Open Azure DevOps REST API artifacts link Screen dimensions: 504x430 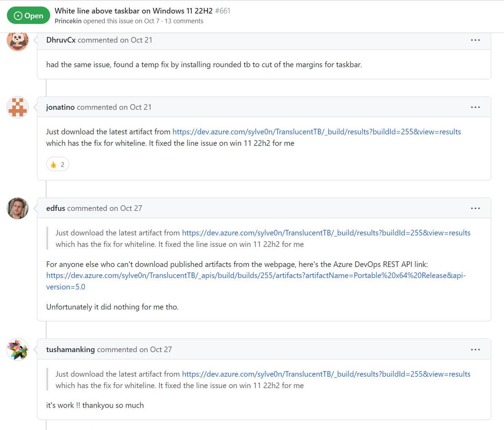pos(255,276)
